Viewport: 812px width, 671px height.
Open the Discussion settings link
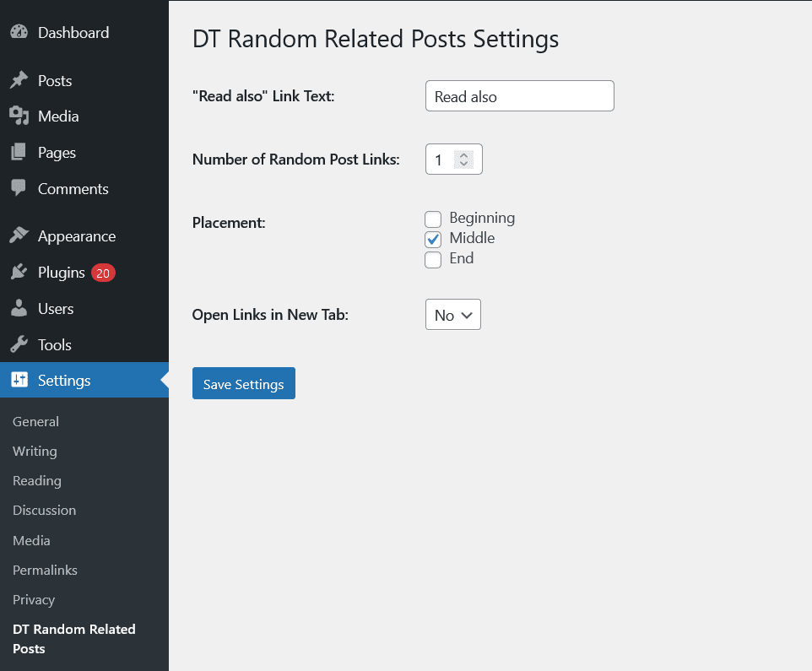tap(44, 511)
